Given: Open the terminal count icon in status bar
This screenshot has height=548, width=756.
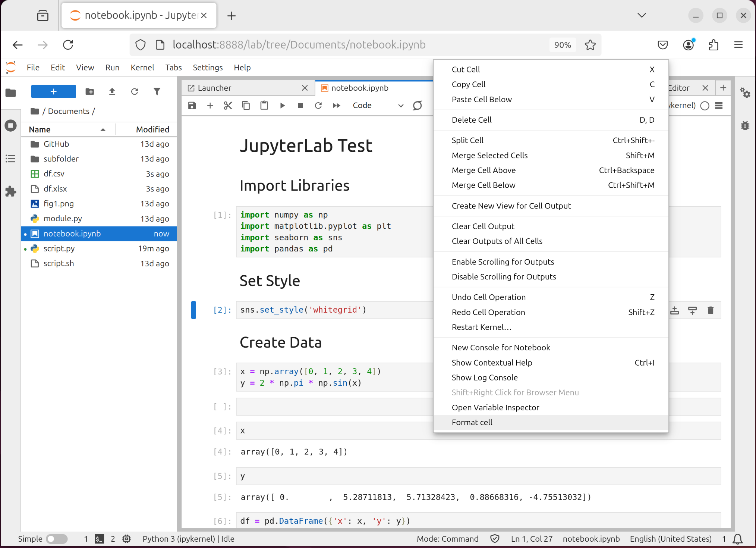Looking at the screenshot, I should pyautogui.click(x=99, y=539).
